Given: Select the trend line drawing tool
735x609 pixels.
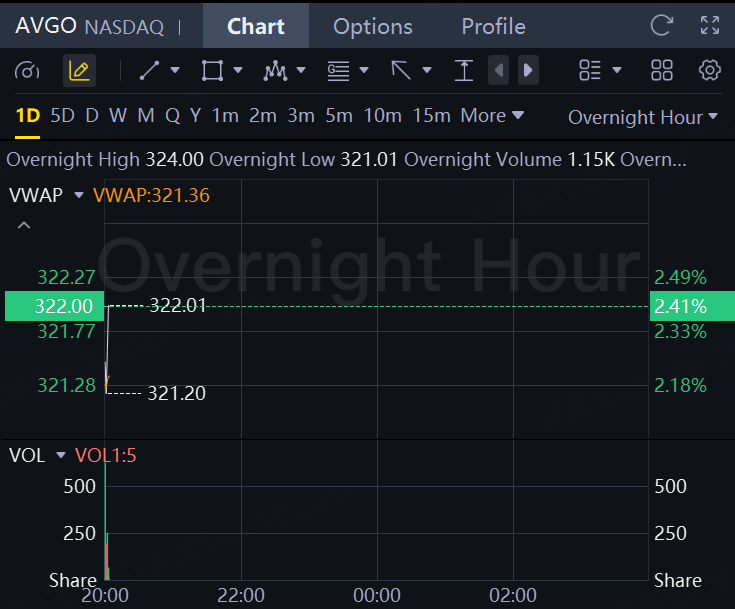Looking at the screenshot, I should (150, 70).
